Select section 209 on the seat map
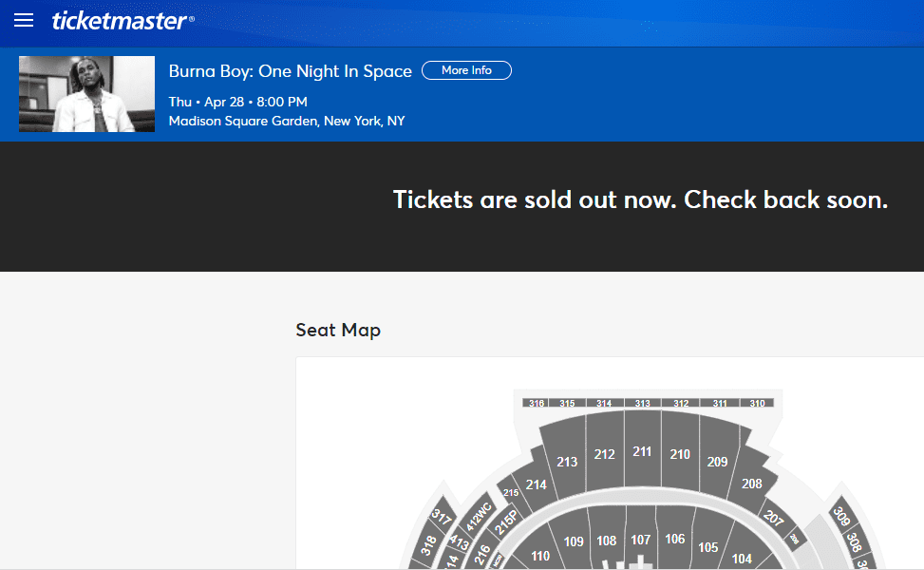Viewport: 924px width, 570px height. tap(717, 461)
